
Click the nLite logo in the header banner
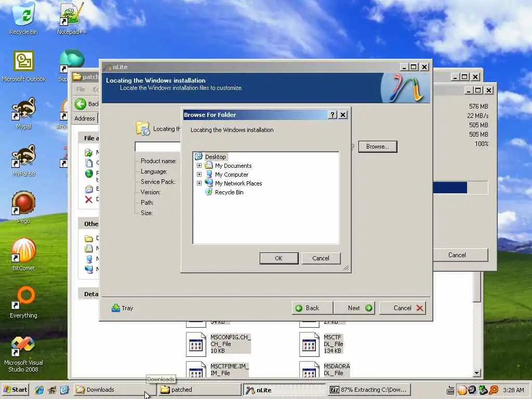(x=405, y=88)
